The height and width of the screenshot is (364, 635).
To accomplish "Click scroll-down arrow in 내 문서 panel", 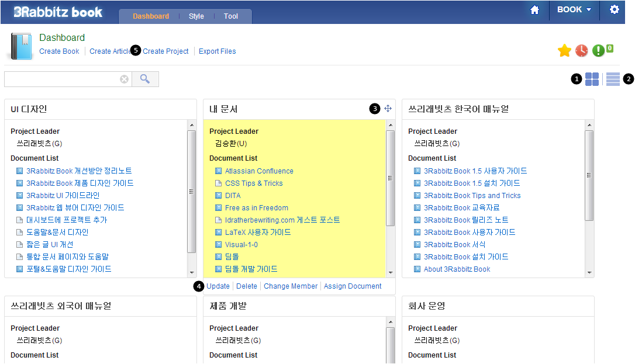I will pos(391,273).
